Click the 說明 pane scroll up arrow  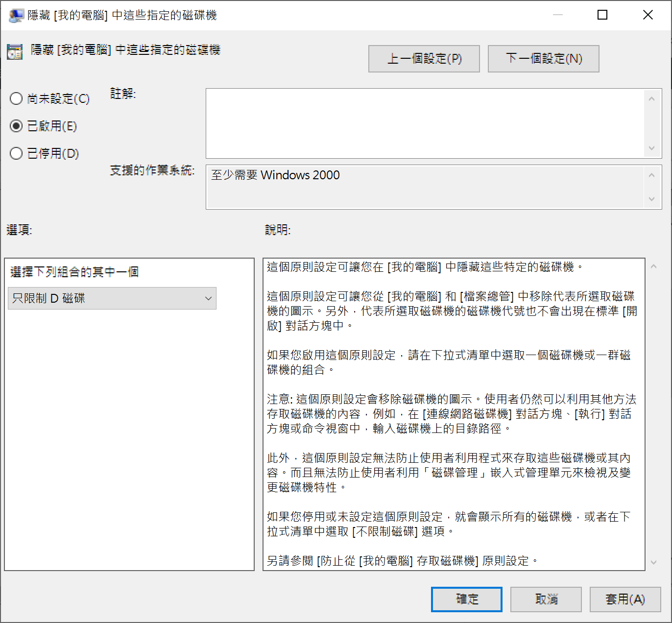(653, 266)
